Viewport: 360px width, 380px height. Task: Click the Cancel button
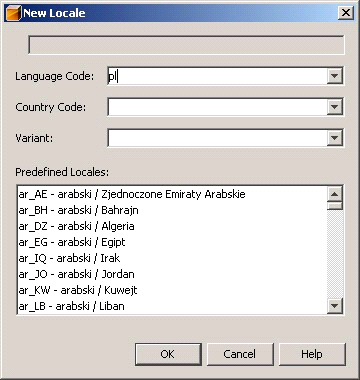240,354
